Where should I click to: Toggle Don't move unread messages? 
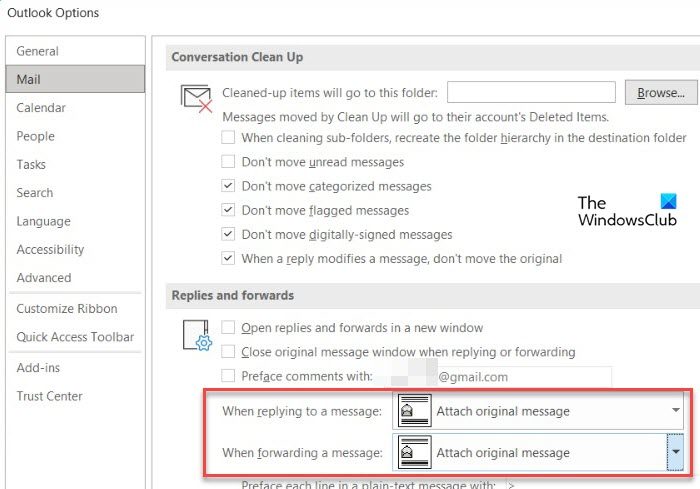coord(228,161)
